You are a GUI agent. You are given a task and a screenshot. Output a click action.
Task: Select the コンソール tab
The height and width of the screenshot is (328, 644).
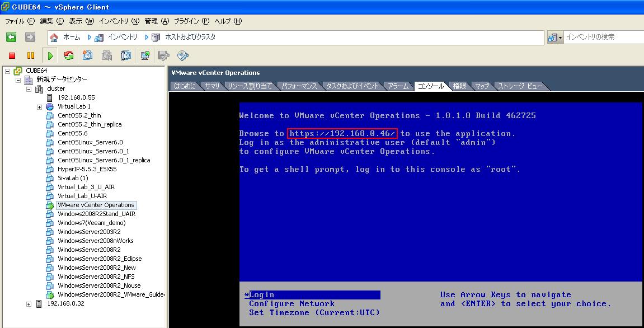pyautogui.click(x=431, y=86)
